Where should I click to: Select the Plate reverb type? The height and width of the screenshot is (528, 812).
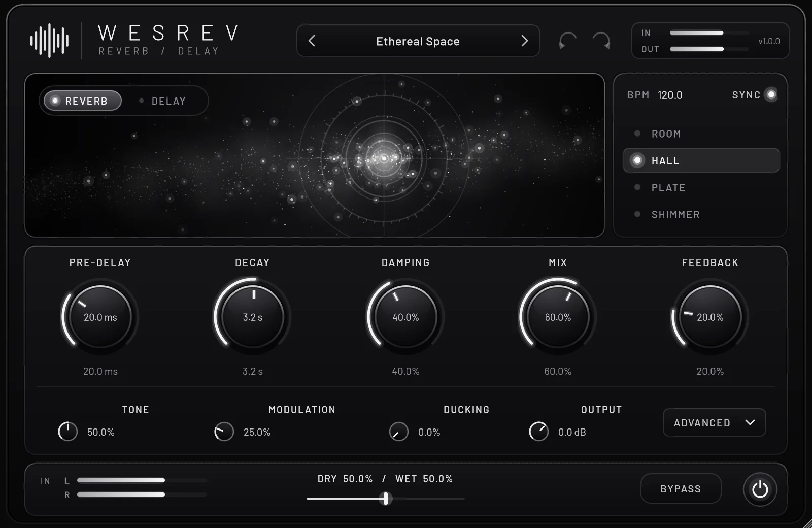pyautogui.click(x=701, y=187)
